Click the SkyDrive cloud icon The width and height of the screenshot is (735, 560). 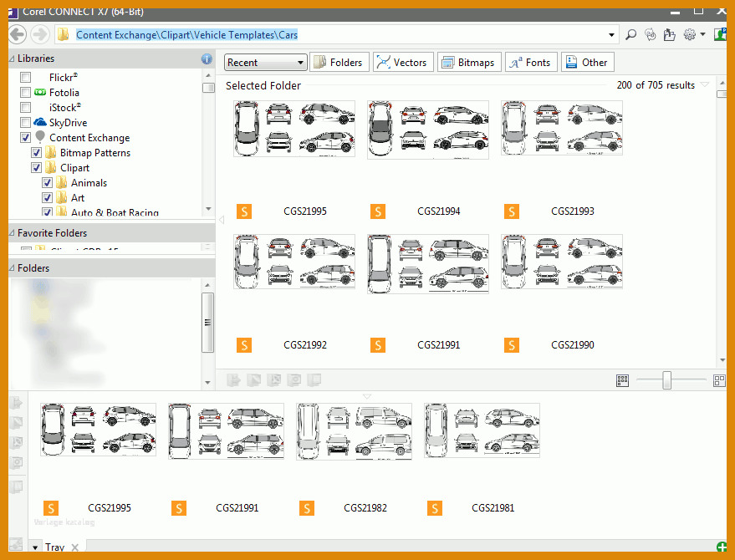(x=40, y=122)
